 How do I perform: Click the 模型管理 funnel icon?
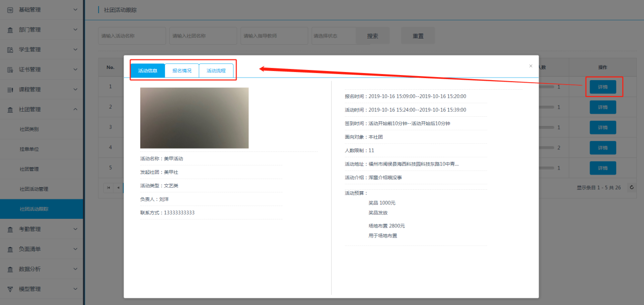pyautogui.click(x=10, y=289)
